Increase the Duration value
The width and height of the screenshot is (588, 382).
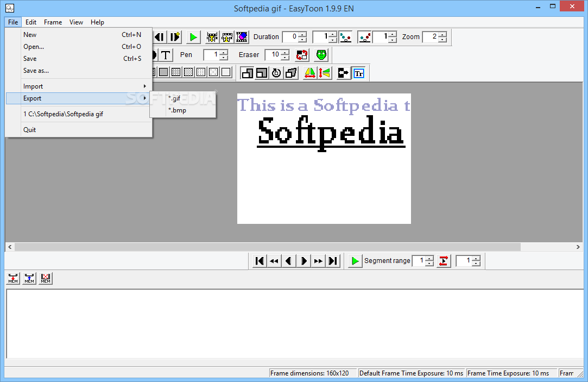pyautogui.click(x=302, y=34)
